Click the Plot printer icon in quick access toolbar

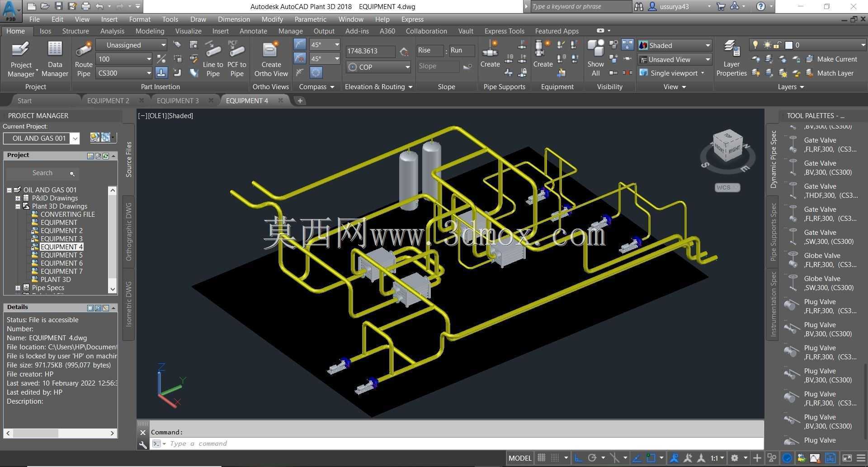pyautogui.click(x=85, y=6)
